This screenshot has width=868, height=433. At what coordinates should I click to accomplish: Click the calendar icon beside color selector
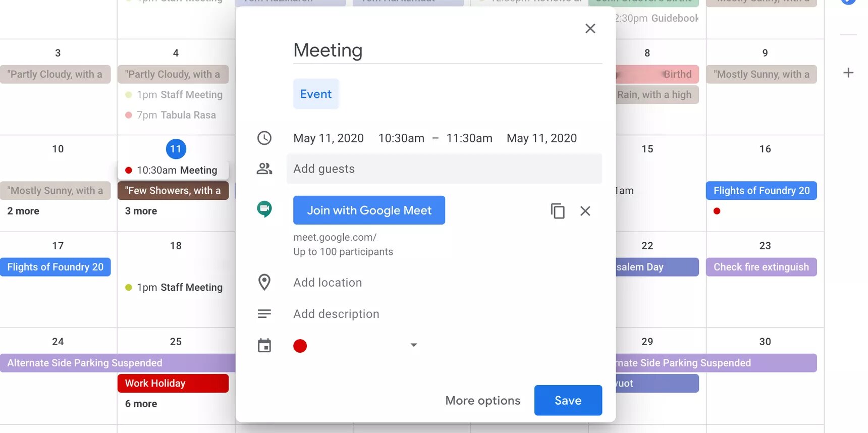264,346
